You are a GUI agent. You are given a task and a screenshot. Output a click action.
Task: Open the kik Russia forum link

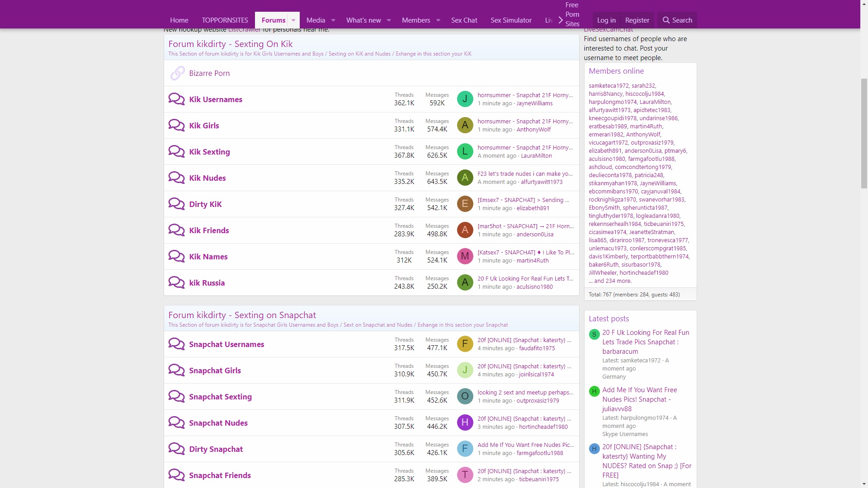tap(207, 283)
